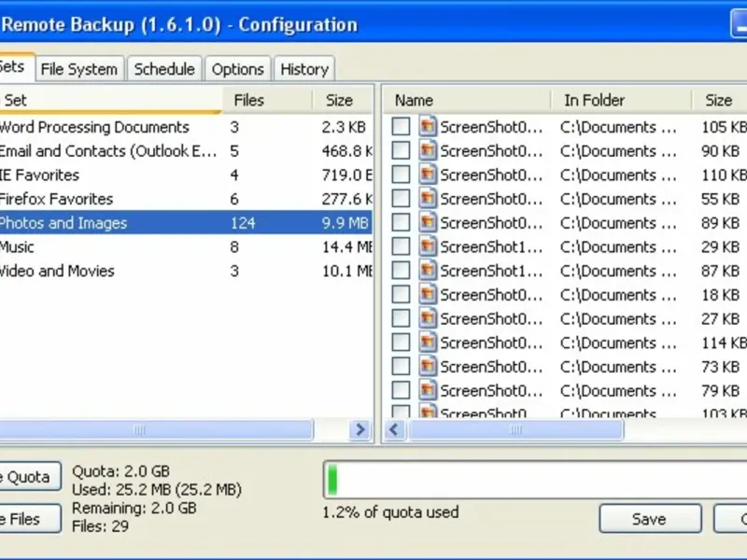Click the right arrow on the sets scrollbar
This screenshot has width=747, height=560.
pos(360,429)
